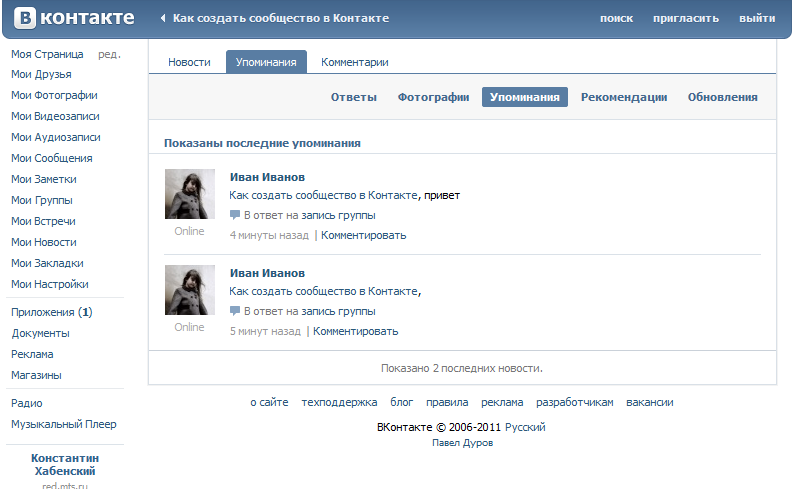The image size is (799, 489).
Task: Click Иван Иванов avatar in the 4 минуты назад post
Action: pyautogui.click(x=190, y=194)
